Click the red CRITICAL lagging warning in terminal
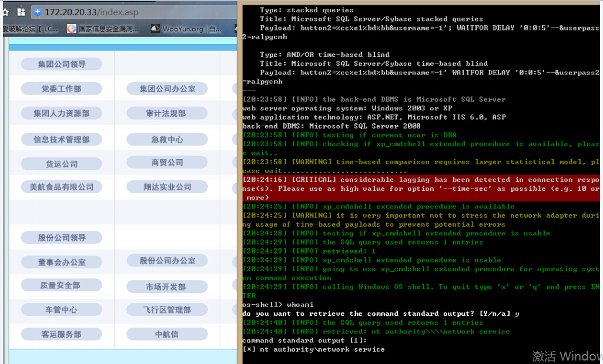This screenshot has width=603, height=364. [421, 188]
